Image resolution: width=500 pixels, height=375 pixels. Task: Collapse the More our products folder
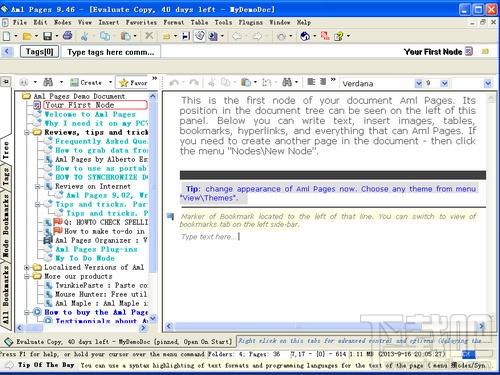(x=27, y=276)
